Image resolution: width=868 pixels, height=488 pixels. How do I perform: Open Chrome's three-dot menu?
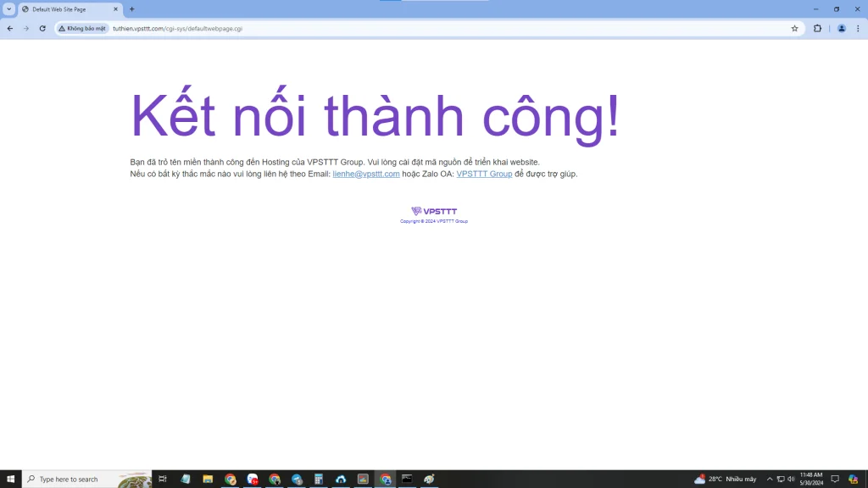point(858,28)
